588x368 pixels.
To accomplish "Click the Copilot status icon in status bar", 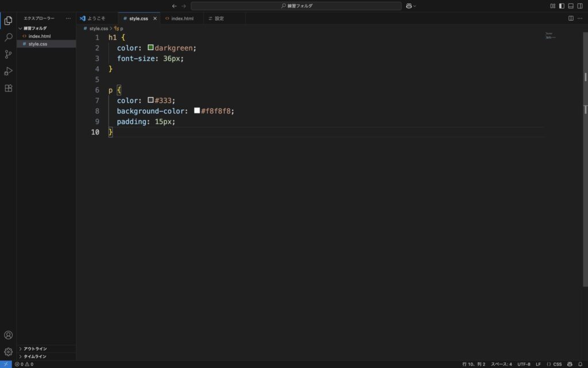I will (570, 364).
